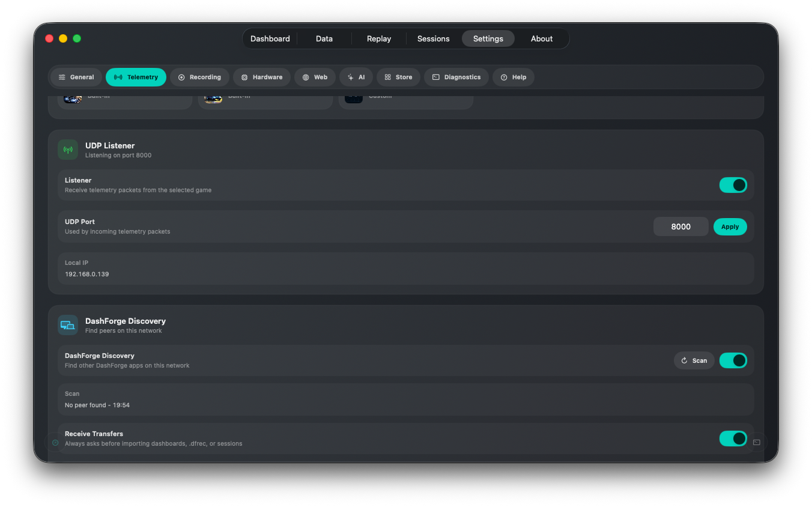Apply the UDP port value

(x=730, y=226)
